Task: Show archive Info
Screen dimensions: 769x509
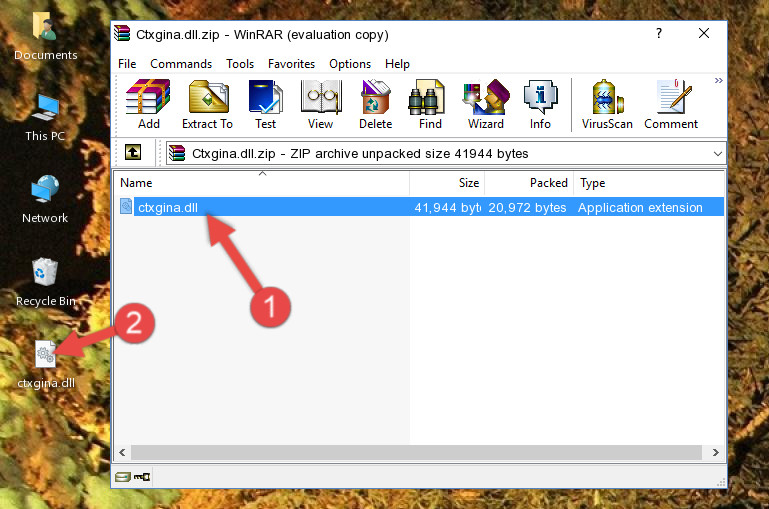Action: point(540,104)
